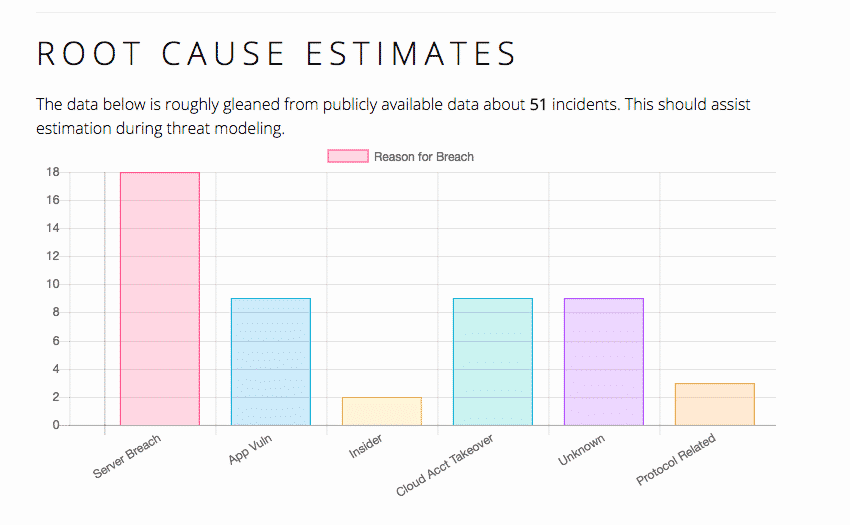Click the Cloud Acct Takeover axis label
The image size is (850, 525).
(x=446, y=465)
